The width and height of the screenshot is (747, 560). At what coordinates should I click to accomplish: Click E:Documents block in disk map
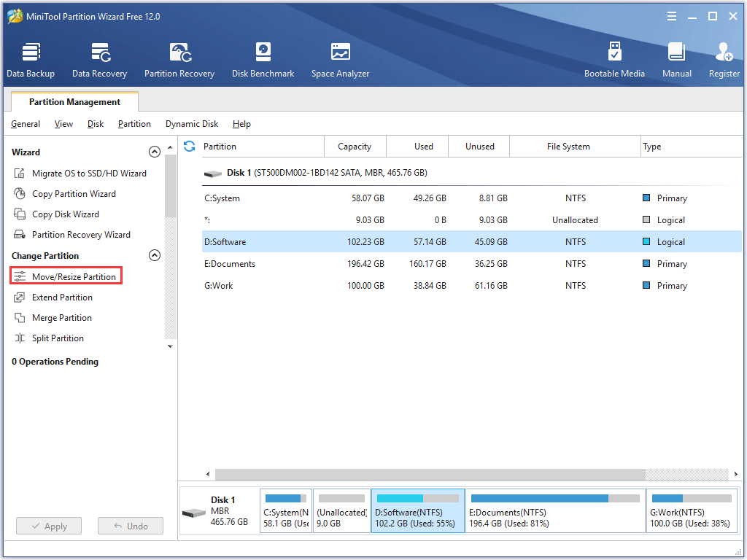[x=555, y=510]
